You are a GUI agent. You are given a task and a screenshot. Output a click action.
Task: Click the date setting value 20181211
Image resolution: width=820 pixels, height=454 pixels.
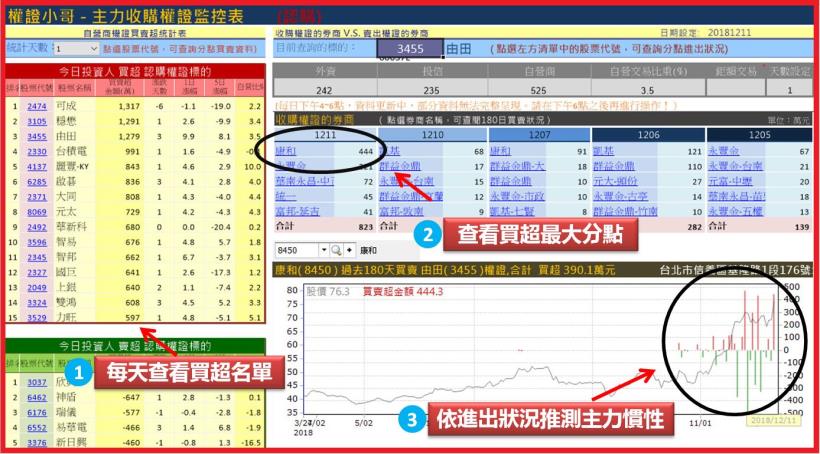pos(730,32)
